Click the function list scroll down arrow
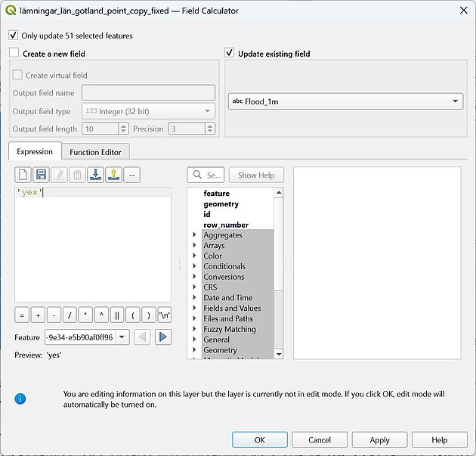Image resolution: width=476 pixels, height=456 pixels. [279, 354]
